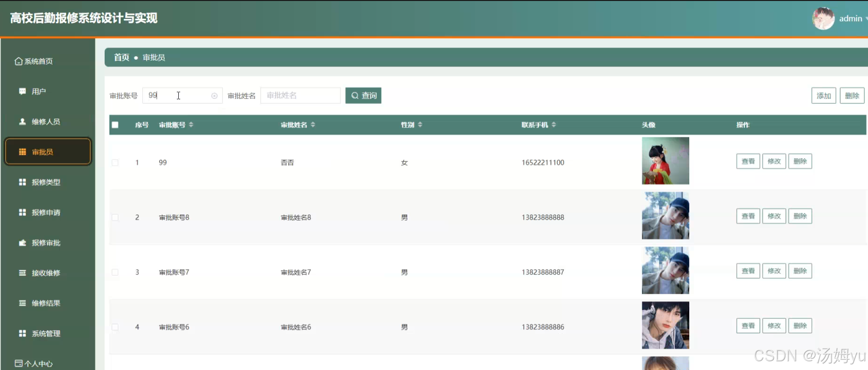This screenshot has height=370, width=868.
Task: Check the checkbox for 审批账号8 row
Action: tap(115, 217)
